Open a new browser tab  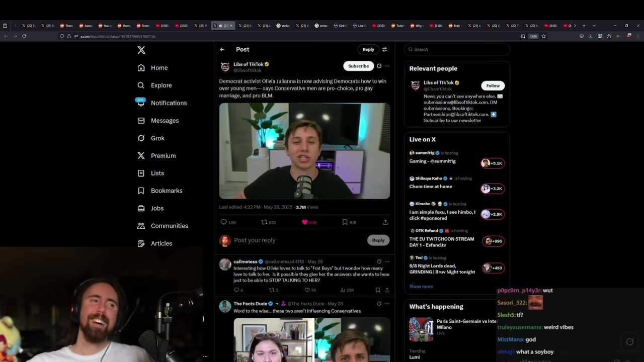tap(584, 26)
